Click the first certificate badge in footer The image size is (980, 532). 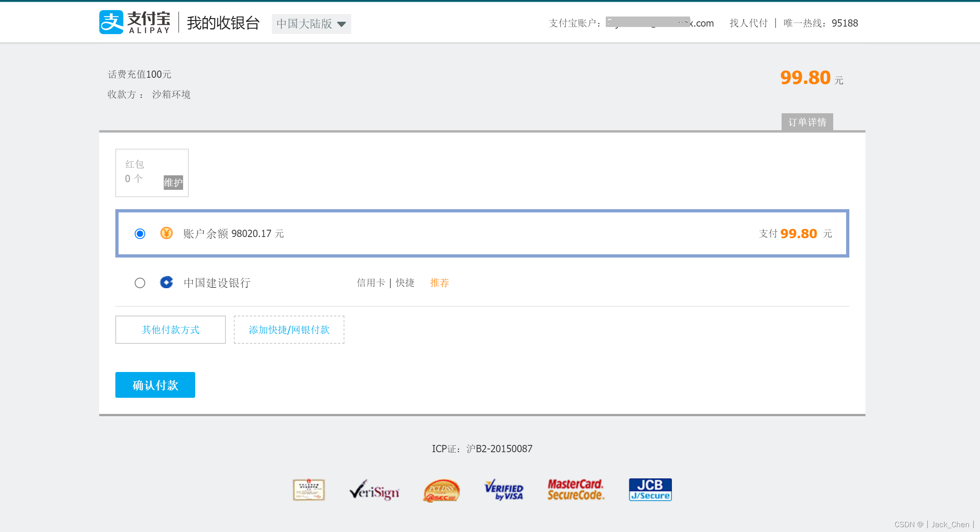point(309,490)
